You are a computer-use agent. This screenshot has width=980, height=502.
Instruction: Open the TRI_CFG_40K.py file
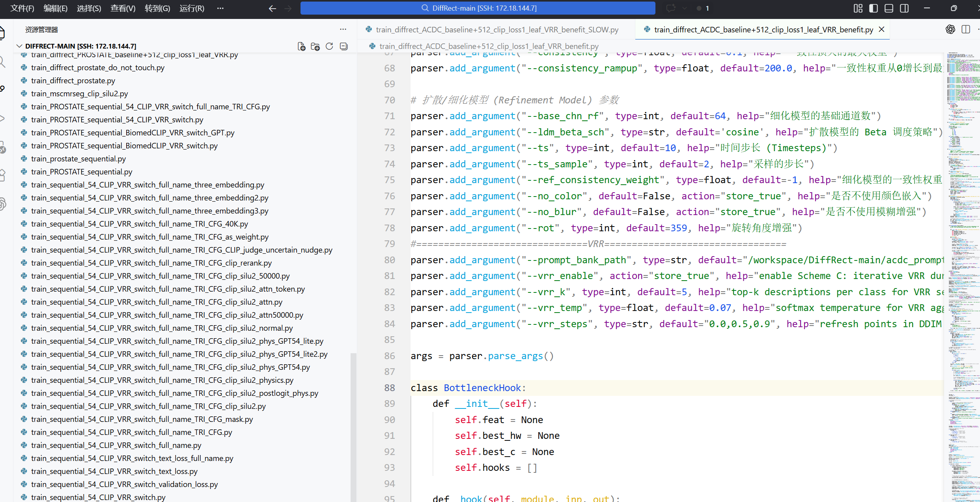click(140, 224)
